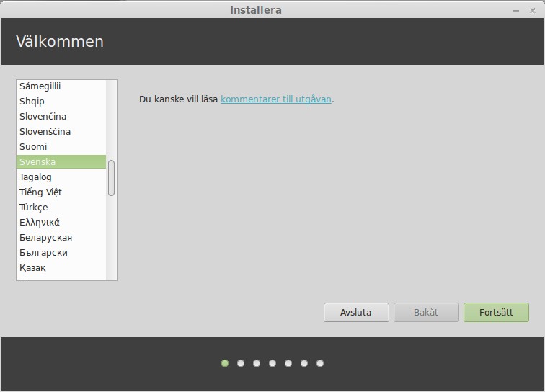Click the Fortsätt button
Image resolution: width=545 pixels, height=392 pixels.
[x=496, y=313]
